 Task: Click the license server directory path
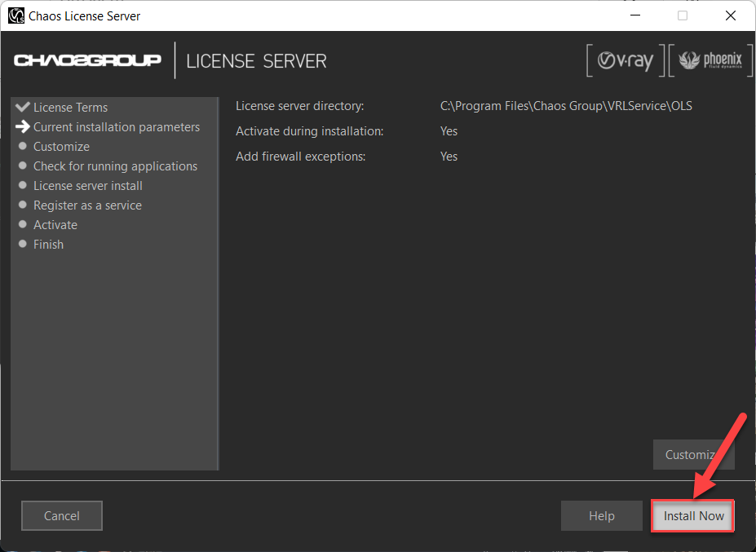pos(566,106)
